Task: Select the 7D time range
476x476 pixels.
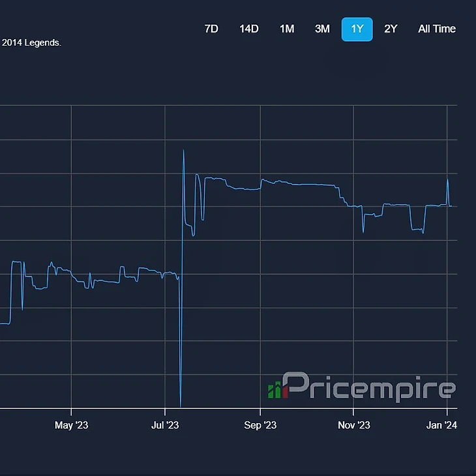Action: pos(211,29)
